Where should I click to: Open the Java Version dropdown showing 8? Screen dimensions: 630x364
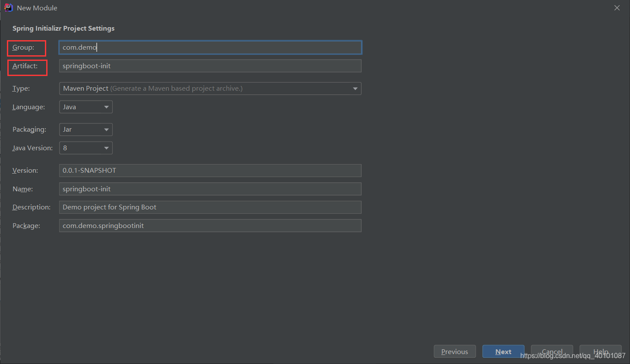coord(86,148)
